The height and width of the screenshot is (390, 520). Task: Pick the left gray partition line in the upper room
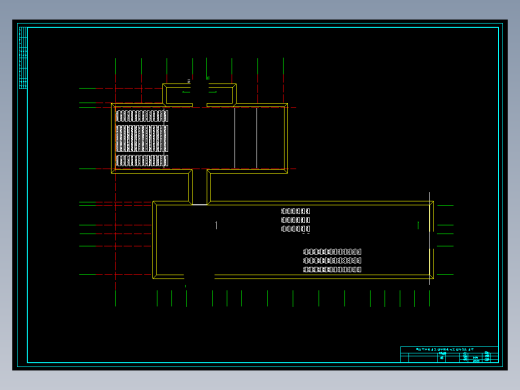pyautogui.click(x=235, y=138)
